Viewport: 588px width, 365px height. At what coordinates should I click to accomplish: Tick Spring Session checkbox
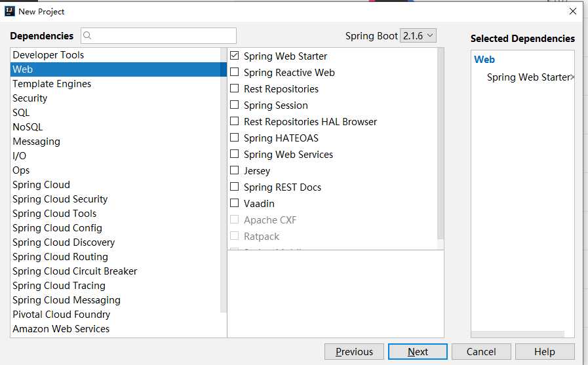tap(235, 105)
